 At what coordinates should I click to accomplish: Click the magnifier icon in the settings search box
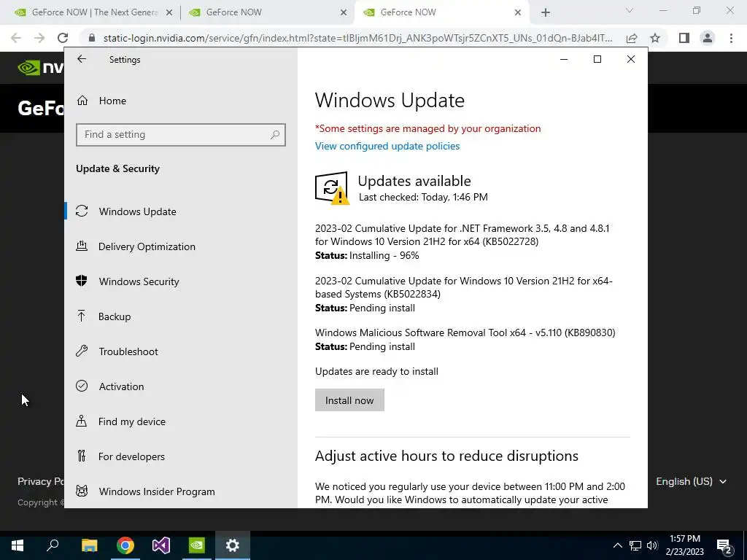click(275, 135)
